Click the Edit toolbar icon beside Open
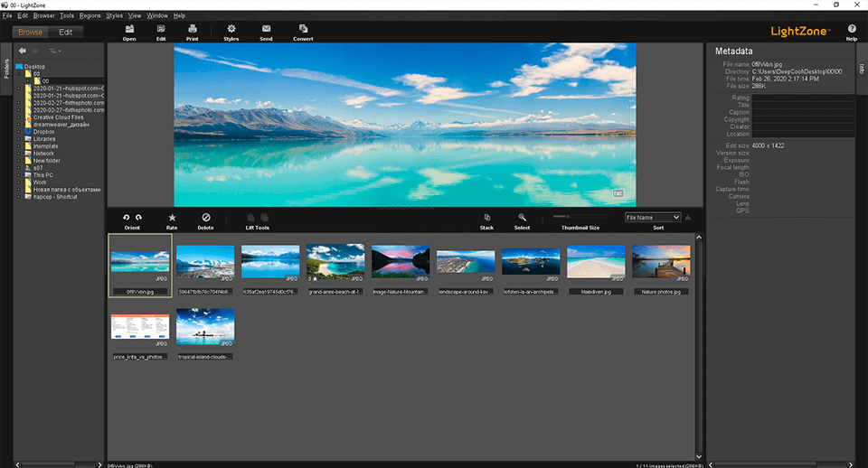This screenshot has width=868, height=468. (161, 29)
